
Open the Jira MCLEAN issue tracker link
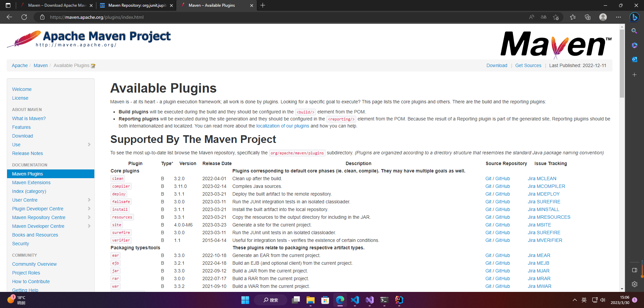click(x=542, y=178)
